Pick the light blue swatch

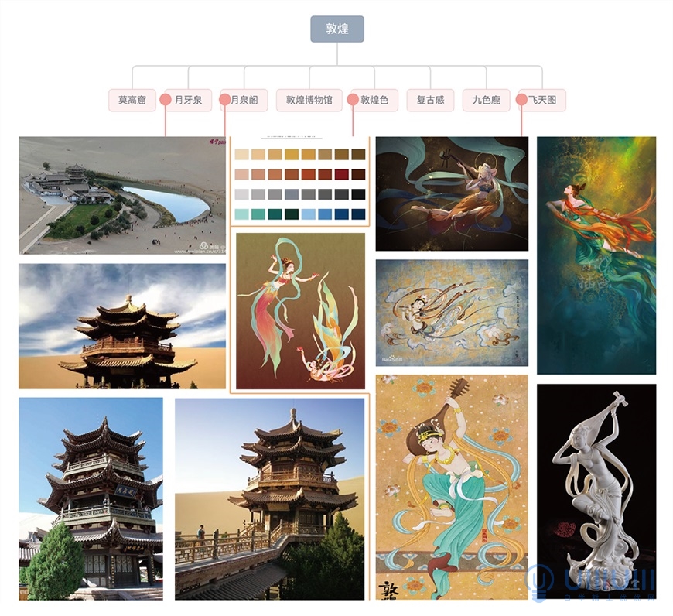click(308, 214)
